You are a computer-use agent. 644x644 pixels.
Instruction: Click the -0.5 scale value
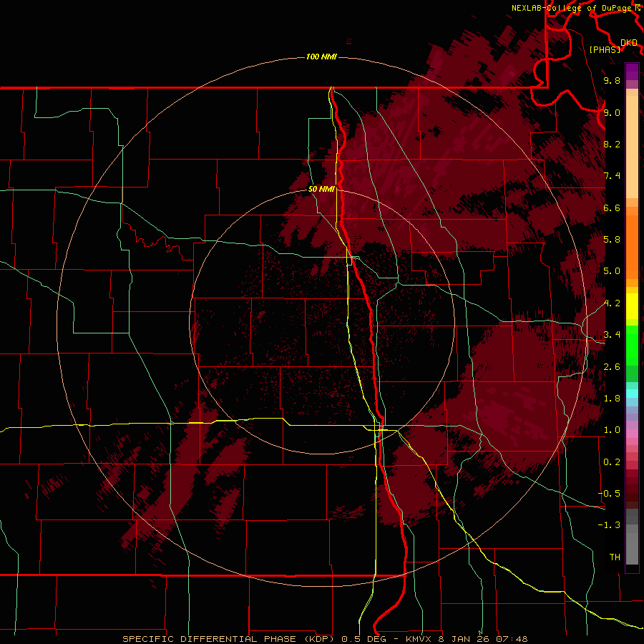(610, 494)
